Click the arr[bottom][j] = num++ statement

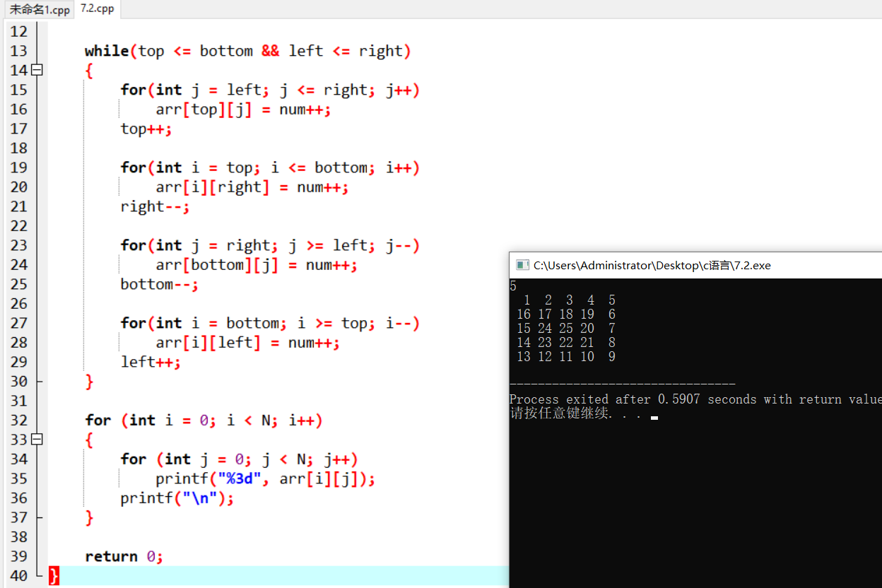pos(257,265)
